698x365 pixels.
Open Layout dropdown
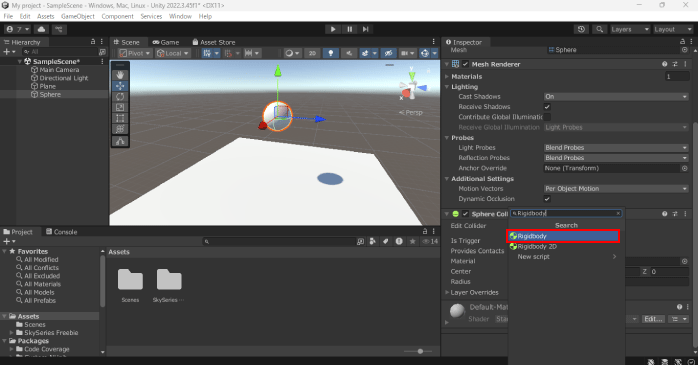pos(672,29)
